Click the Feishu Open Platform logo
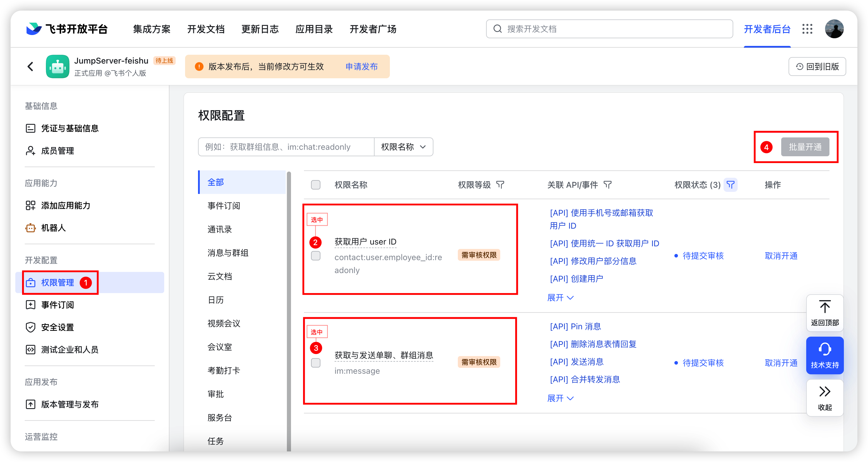 click(x=67, y=29)
